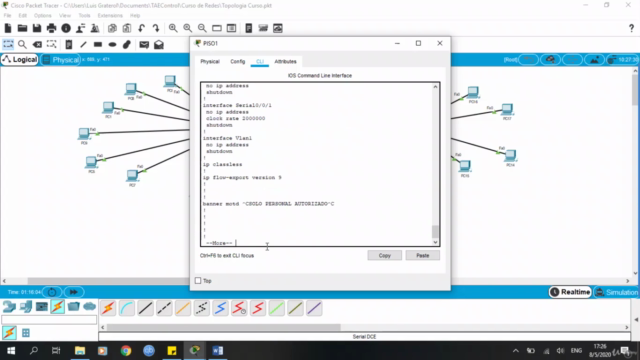Switch to Logical workspace view

(20, 60)
